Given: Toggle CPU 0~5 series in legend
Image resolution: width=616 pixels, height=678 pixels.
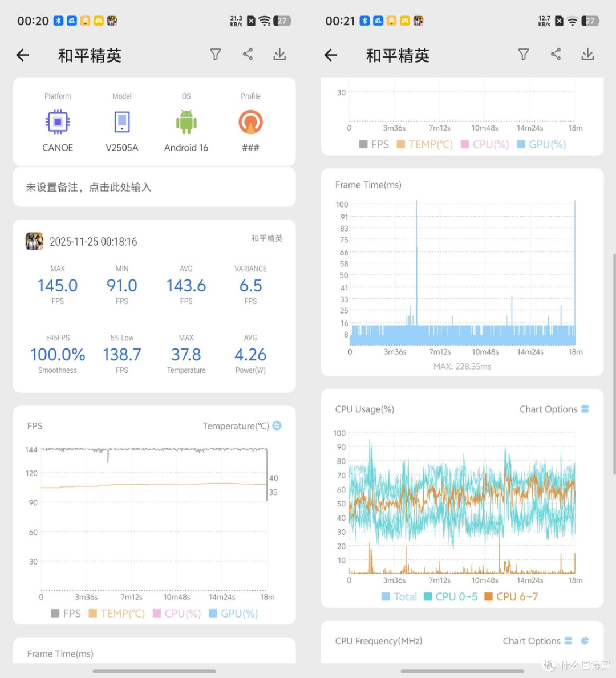Looking at the screenshot, I should [x=451, y=596].
